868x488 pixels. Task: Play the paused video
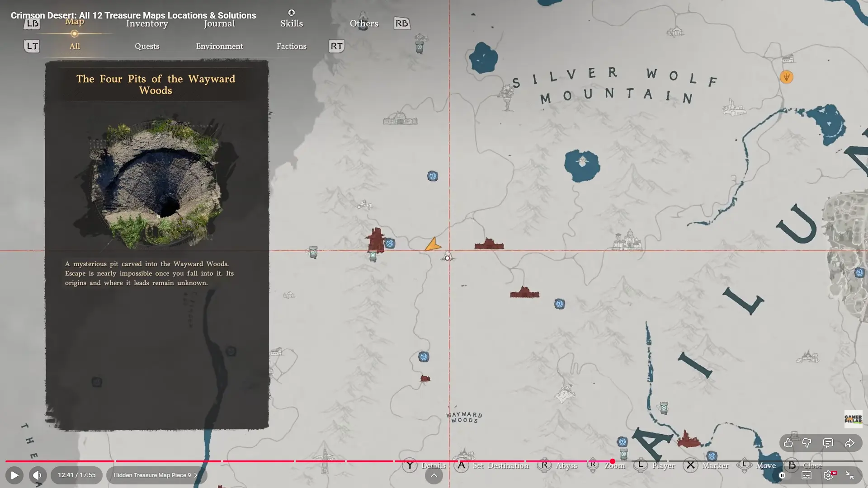(x=14, y=475)
